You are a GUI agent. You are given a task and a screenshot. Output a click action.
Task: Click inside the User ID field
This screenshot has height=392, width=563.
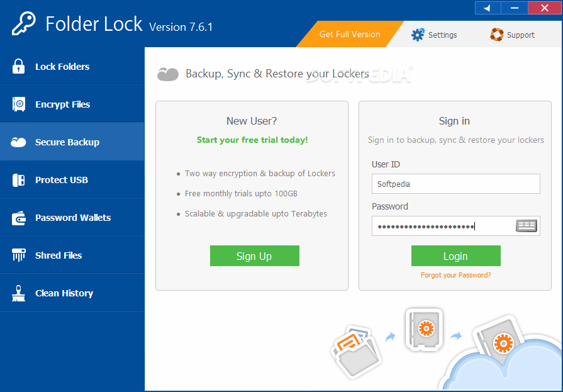coord(455,184)
